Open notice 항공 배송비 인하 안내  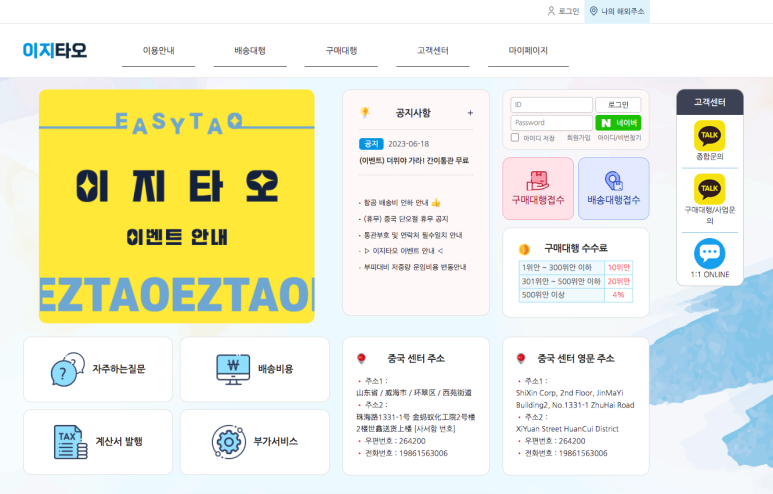[400, 203]
